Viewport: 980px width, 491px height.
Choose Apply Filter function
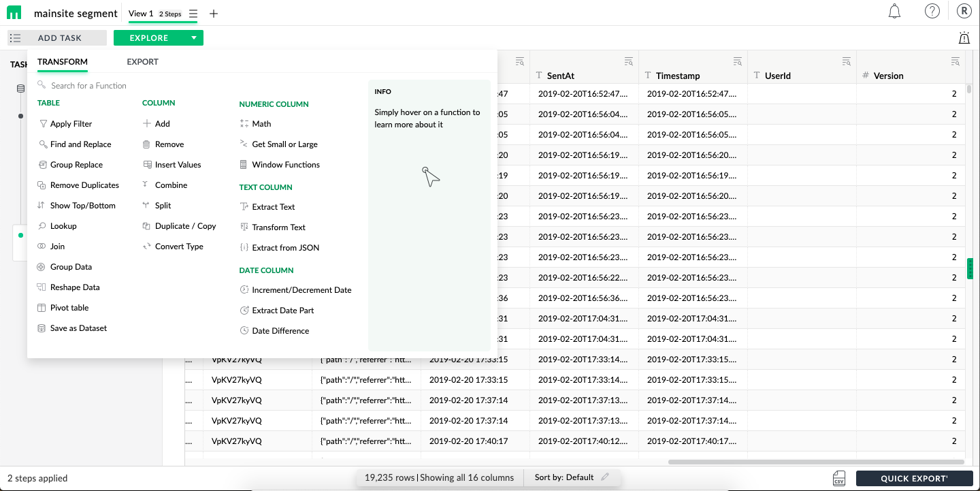tap(65, 124)
